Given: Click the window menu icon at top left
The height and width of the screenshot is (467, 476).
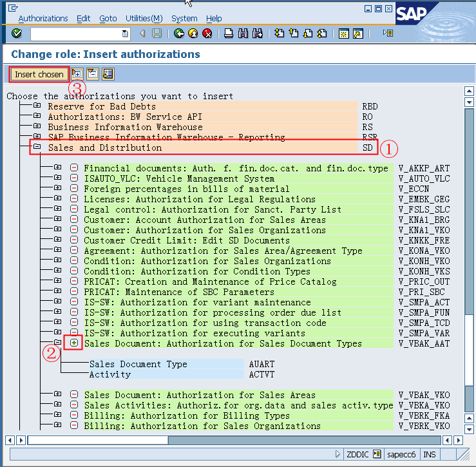Looking at the screenshot, I should click(x=13, y=8).
